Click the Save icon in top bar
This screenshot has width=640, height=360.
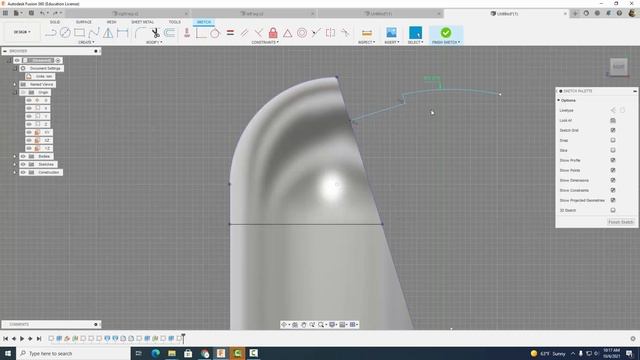pos(31,13)
